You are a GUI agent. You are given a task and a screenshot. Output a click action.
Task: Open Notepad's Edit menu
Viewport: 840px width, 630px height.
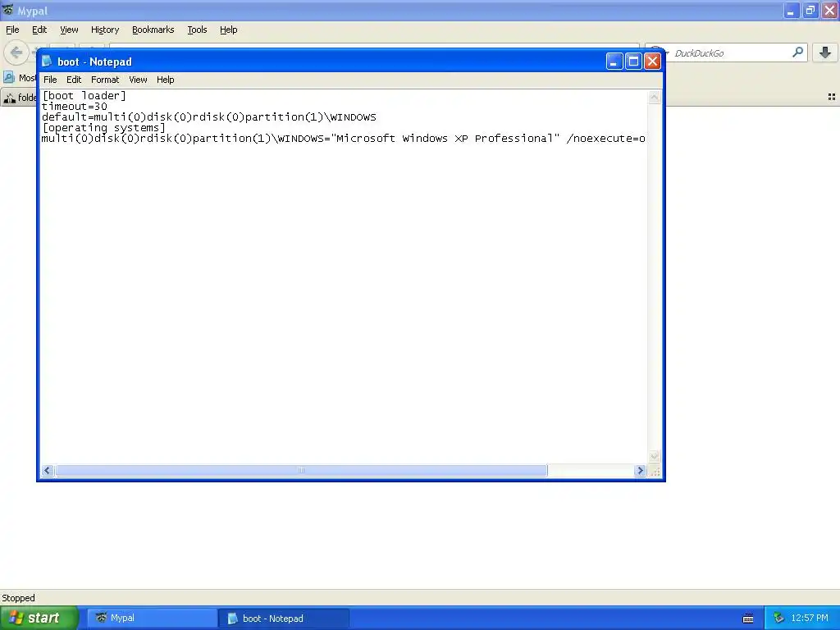click(73, 80)
